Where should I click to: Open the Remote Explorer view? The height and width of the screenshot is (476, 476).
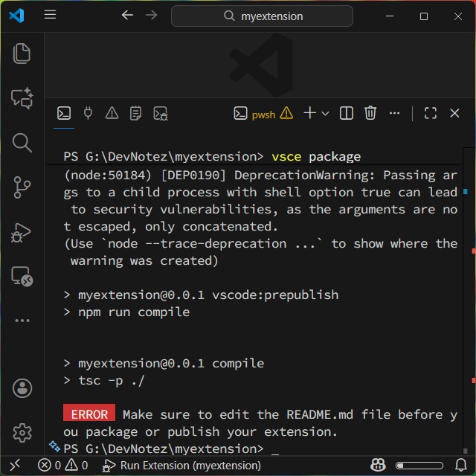(22, 277)
